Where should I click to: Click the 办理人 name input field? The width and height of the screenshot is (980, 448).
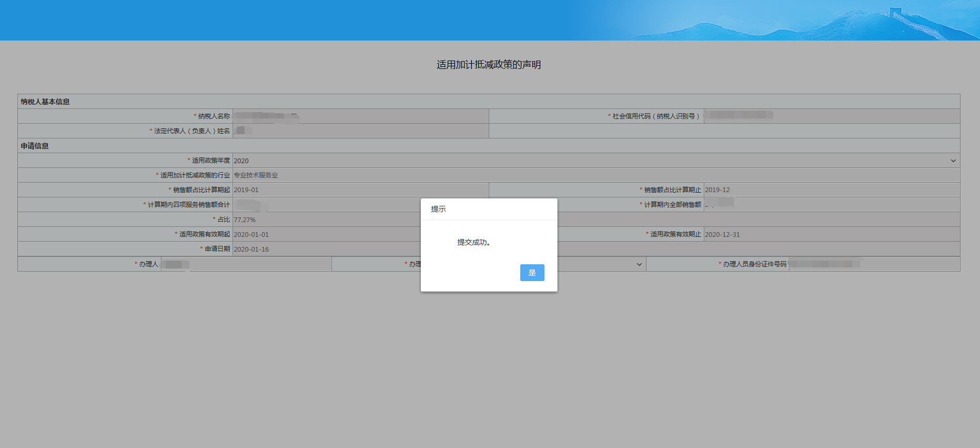(x=246, y=264)
